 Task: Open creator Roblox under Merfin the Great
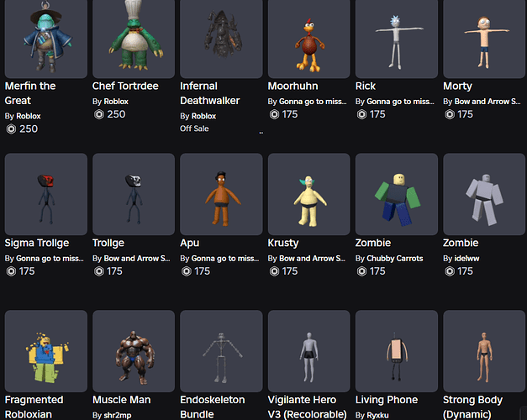(x=29, y=116)
